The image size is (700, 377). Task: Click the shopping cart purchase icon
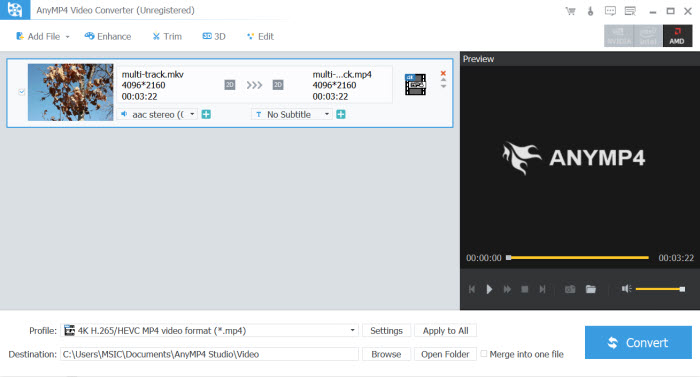tap(571, 11)
